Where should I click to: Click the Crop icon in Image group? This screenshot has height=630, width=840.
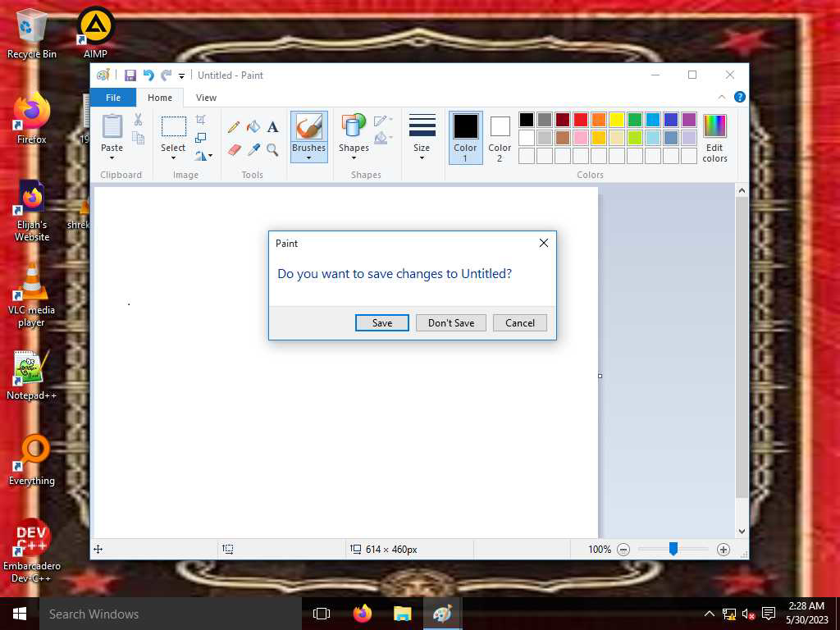click(x=201, y=120)
